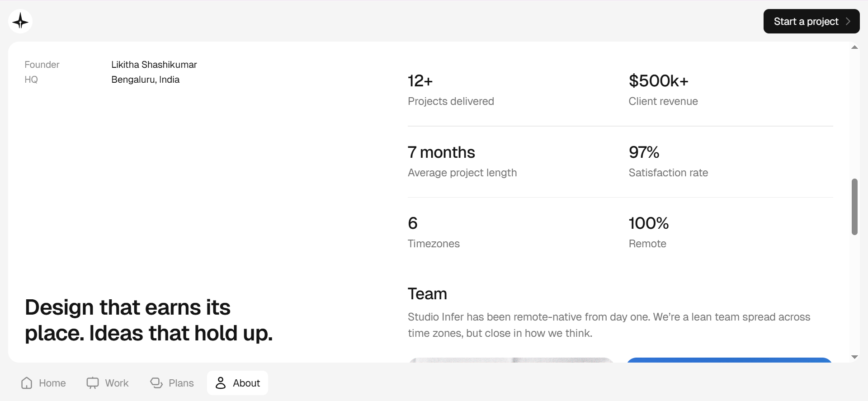
Task: Select the About person icon
Action: (221, 382)
